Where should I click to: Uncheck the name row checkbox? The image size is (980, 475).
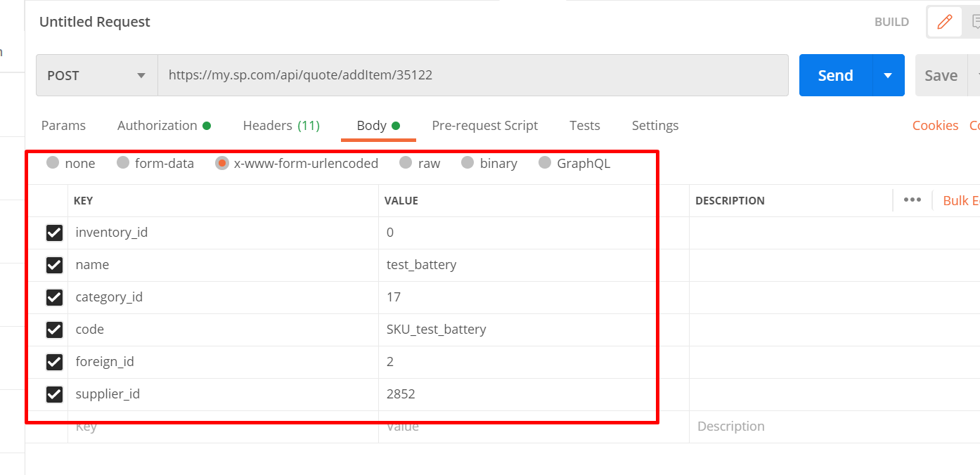tap(54, 265)
